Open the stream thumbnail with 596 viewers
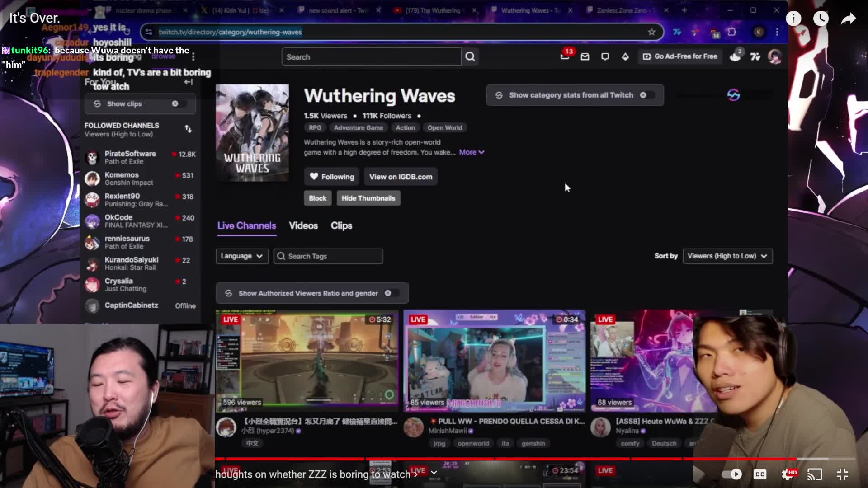The image size is (868, 488). click(x=307, y=361)
